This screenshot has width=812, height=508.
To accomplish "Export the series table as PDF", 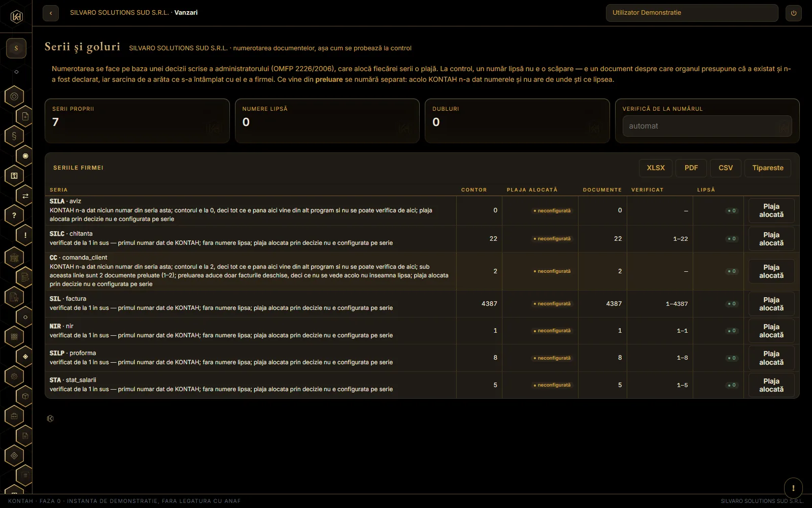I will pyautogui.click(x=691, y=168).
